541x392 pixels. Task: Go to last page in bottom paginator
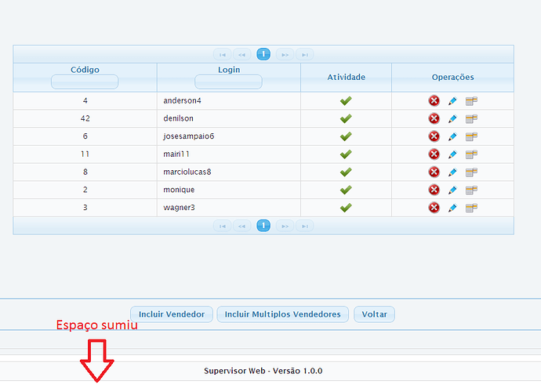point(305,226)
